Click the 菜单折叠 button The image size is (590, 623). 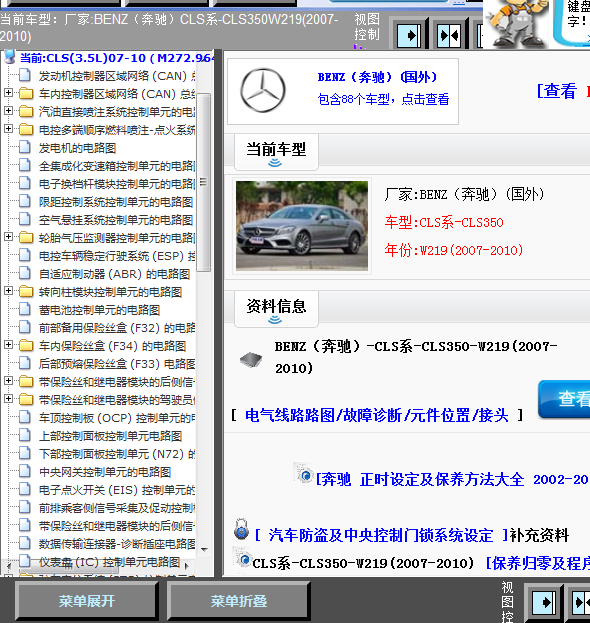point(238,601)
